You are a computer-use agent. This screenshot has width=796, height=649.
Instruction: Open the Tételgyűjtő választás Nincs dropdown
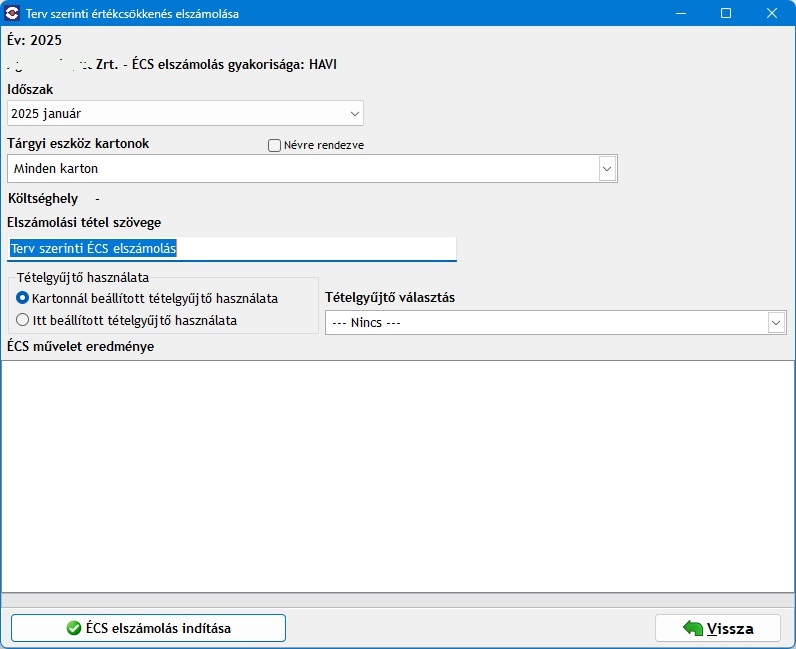tap(556, 322)
